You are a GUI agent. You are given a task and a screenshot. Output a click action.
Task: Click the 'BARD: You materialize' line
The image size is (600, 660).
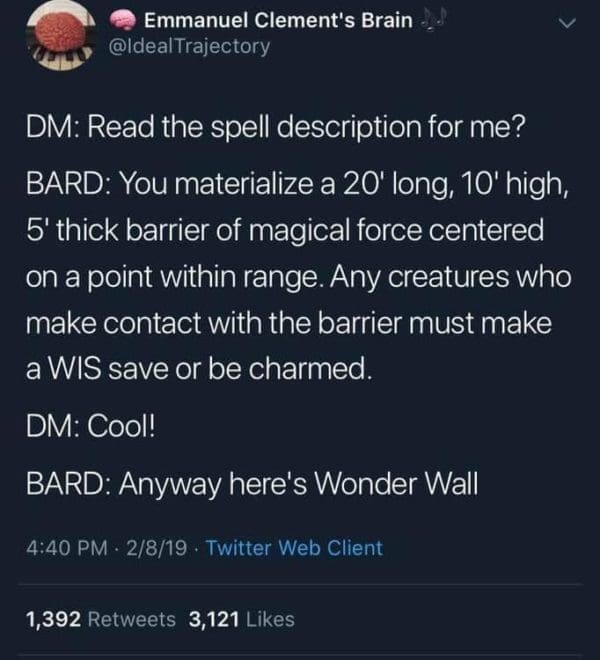click(297, 184)
